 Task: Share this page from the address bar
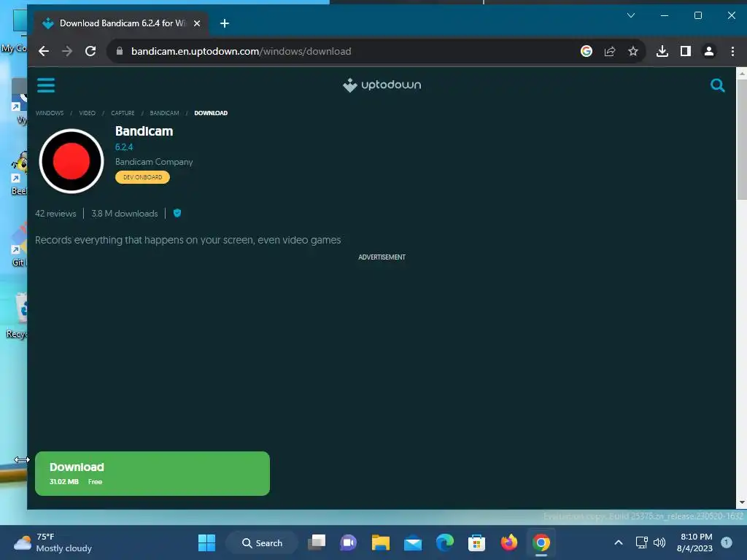click(x=610, y=52)
